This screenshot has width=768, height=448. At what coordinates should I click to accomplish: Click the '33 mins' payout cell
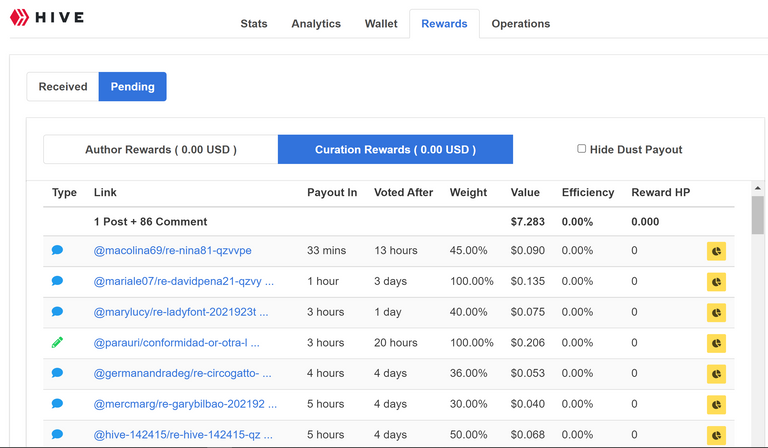click(326, 251)
